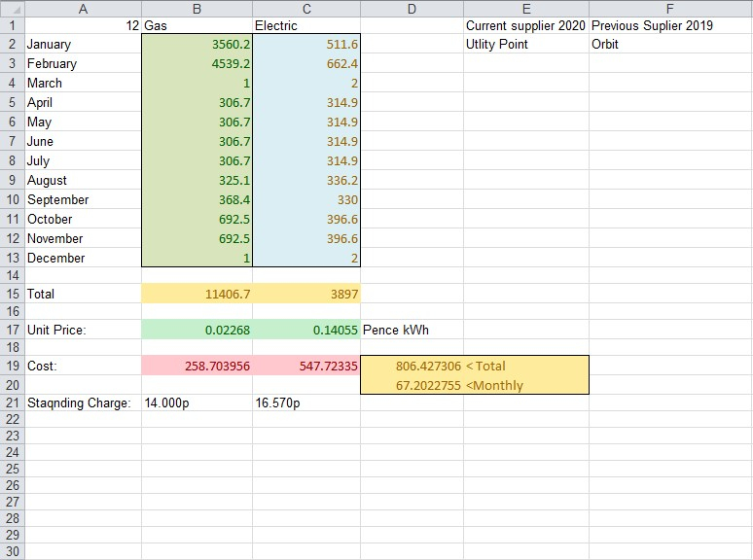Select the January gas value 3560.2
Viewport: 753px width, 560px height.
point(197,45)
